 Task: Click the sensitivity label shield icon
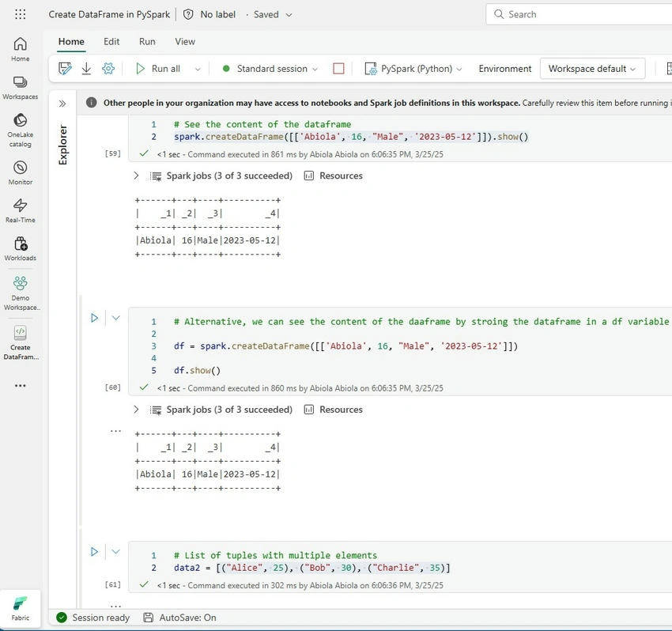pyautogui.click(x=188, y=14)
